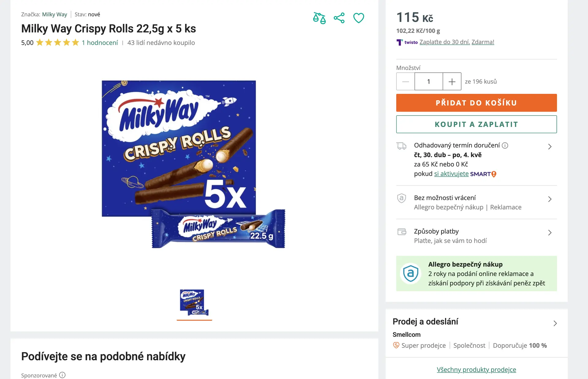This screenshot has width=588, height=379.
Task: Click the quantity input field
Action: click(x=428, y=82)
